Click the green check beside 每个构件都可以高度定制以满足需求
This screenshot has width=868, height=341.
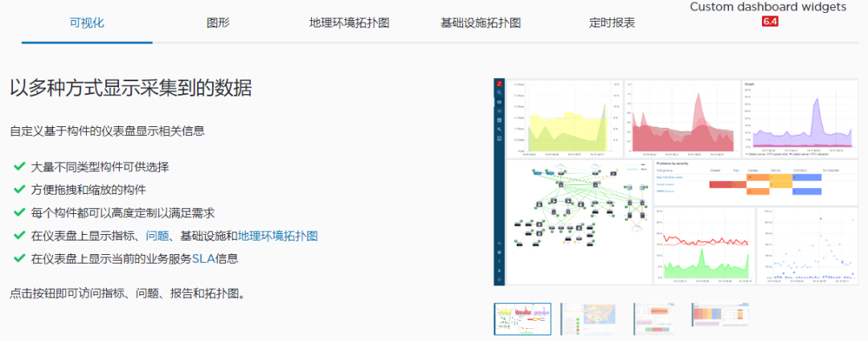[19, 212]
